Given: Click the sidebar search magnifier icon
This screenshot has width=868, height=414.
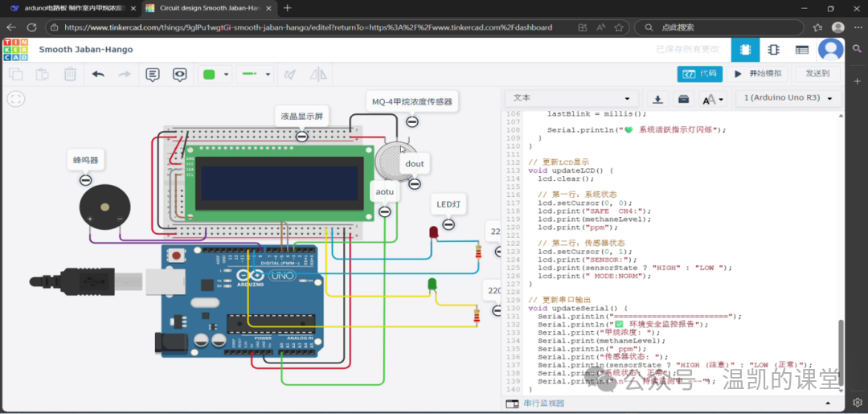Looking at the screenshot, I should pyautogui.click(x=857, y=49).
